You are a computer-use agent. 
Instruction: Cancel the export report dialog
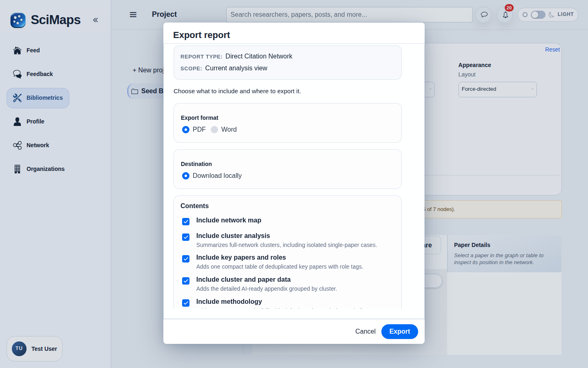[x=365, y=332]
